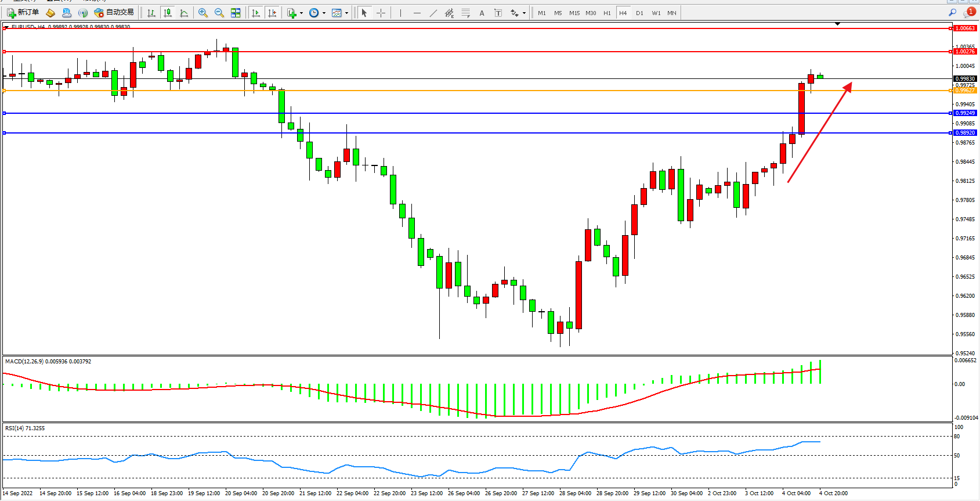Switch chart to line chart mode
Screen dimensions: 980x501
pos(184,13)
